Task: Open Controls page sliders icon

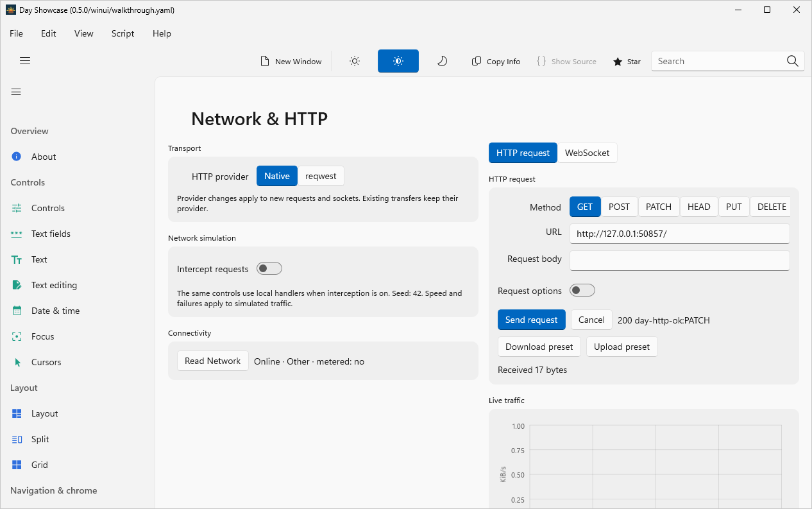Action: (x=17, y=208)
